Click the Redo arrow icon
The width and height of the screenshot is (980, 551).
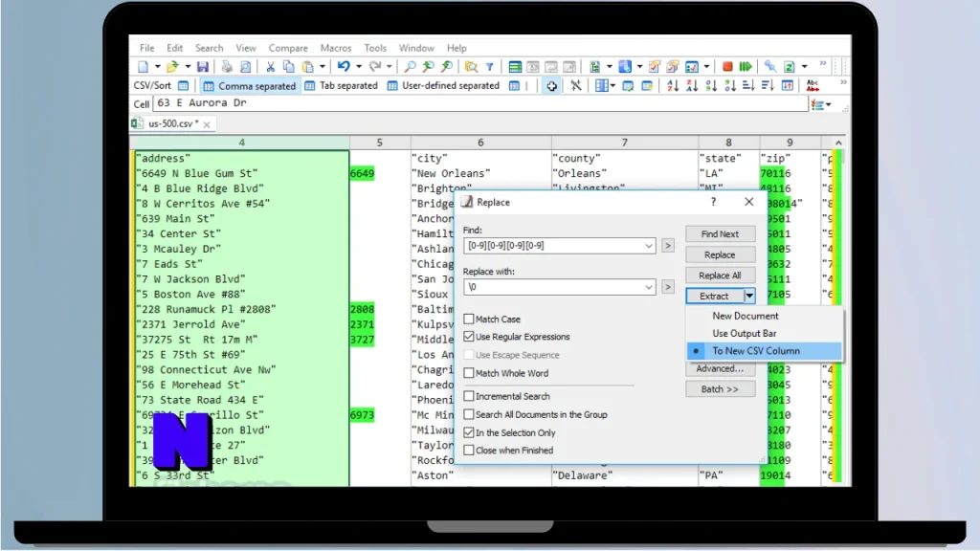tap(375, 67)
